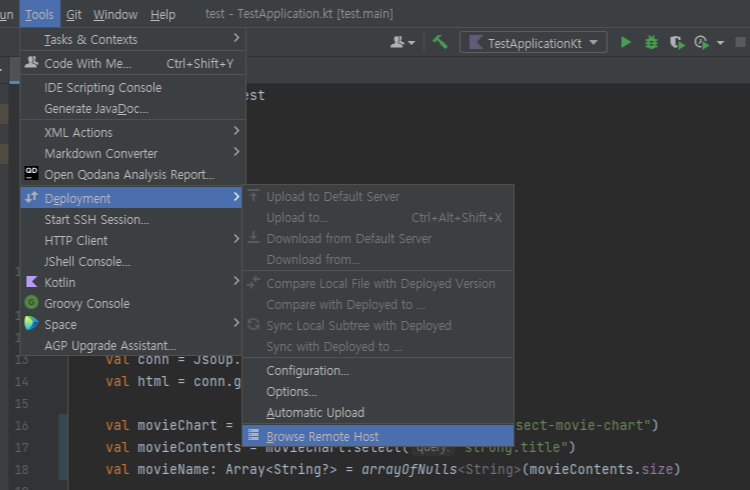Click the compare arrows icon
This screenshot has height=490, width=750.
[254, 282]
